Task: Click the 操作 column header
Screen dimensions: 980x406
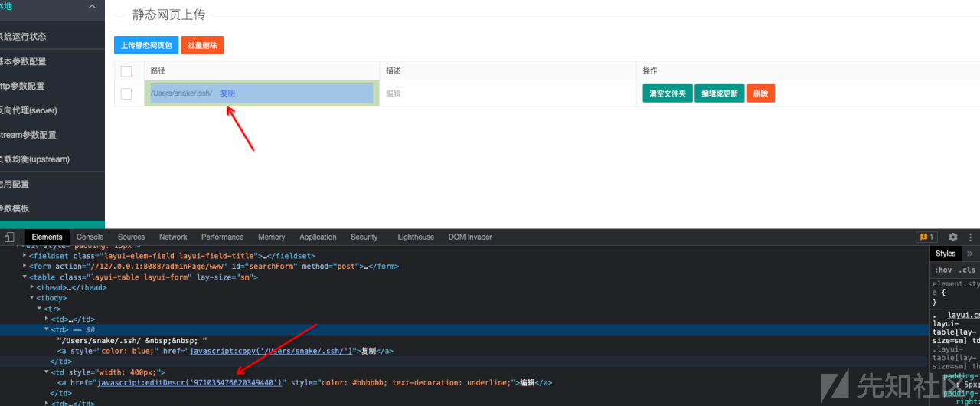Action: (x=650, y=70)
